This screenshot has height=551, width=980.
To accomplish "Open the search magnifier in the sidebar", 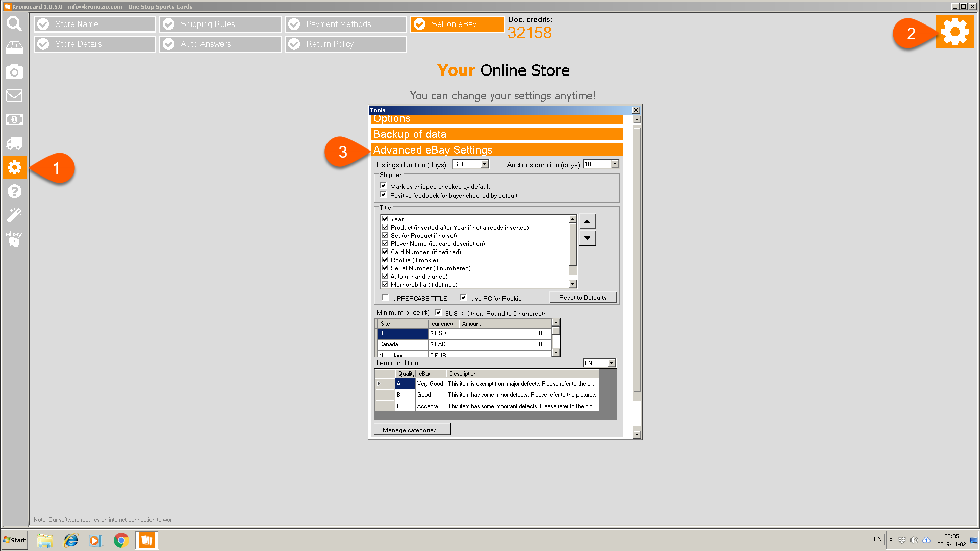I will (14, 24).
